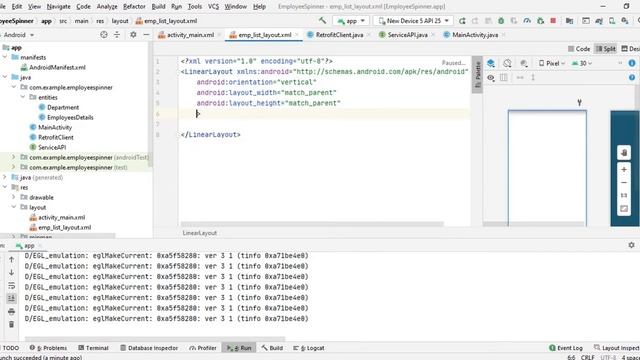Screen dimensions: 640x360
Task: Open the Refactor menu
Action: tap(134, 7)
